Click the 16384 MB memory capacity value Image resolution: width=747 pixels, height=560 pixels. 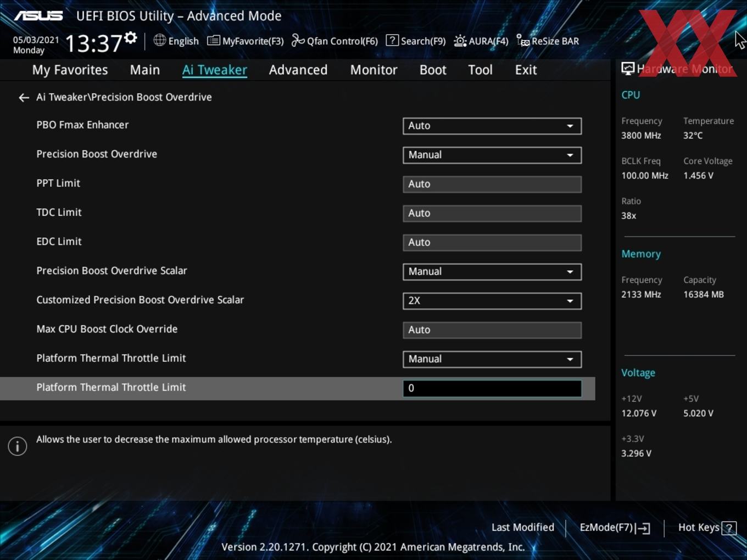tap(704, 295)
